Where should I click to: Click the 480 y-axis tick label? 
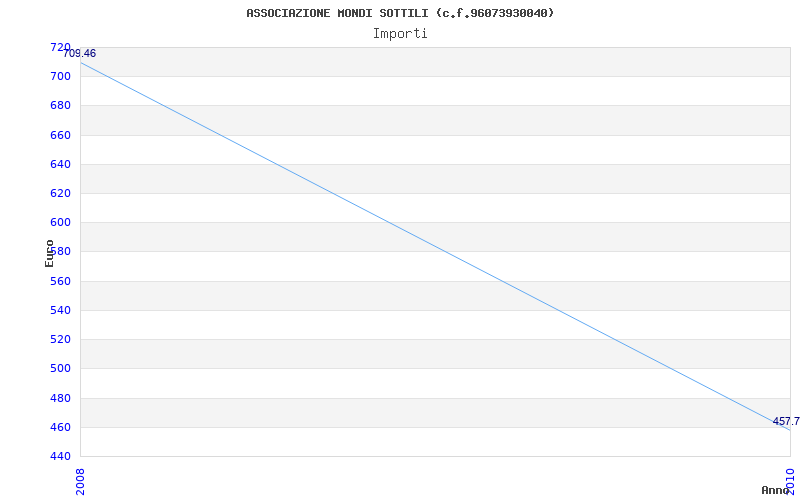pyautogui.click(x=60, y=398)
